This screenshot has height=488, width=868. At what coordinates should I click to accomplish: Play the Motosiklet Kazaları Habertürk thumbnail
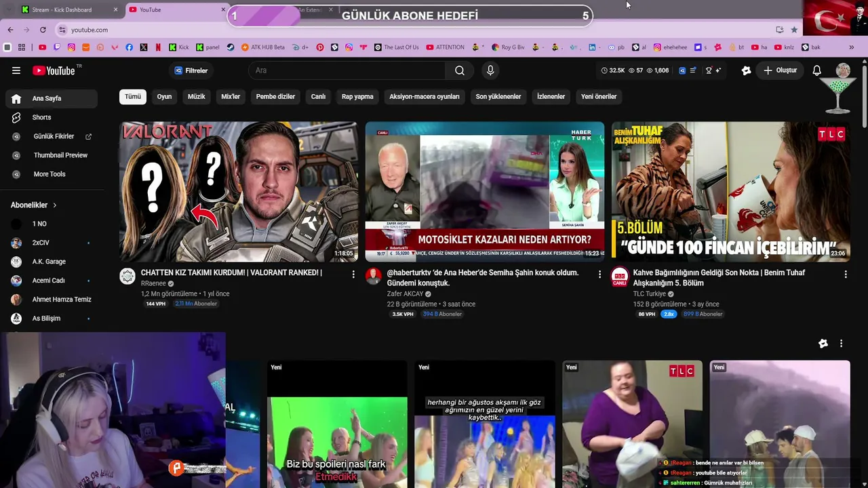pos(485,192)
